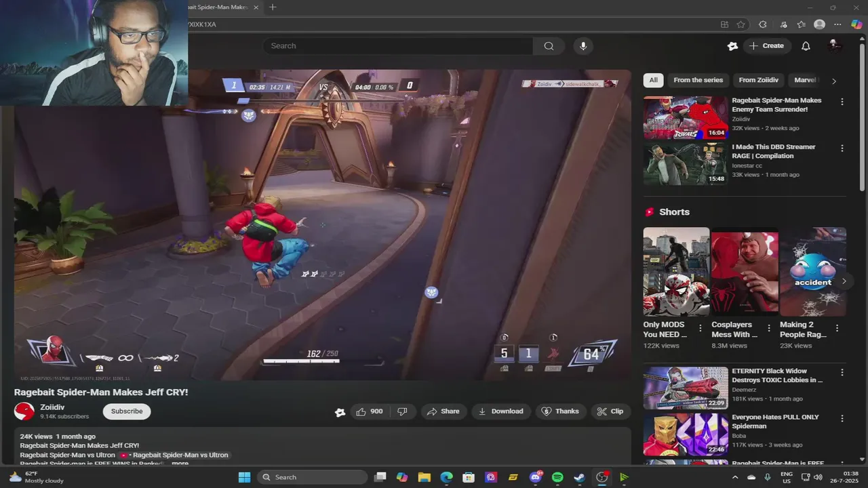This screenshot has height=488, width=868.
Task: Open options for Only MODS short
Action: (x=701, y=328)
